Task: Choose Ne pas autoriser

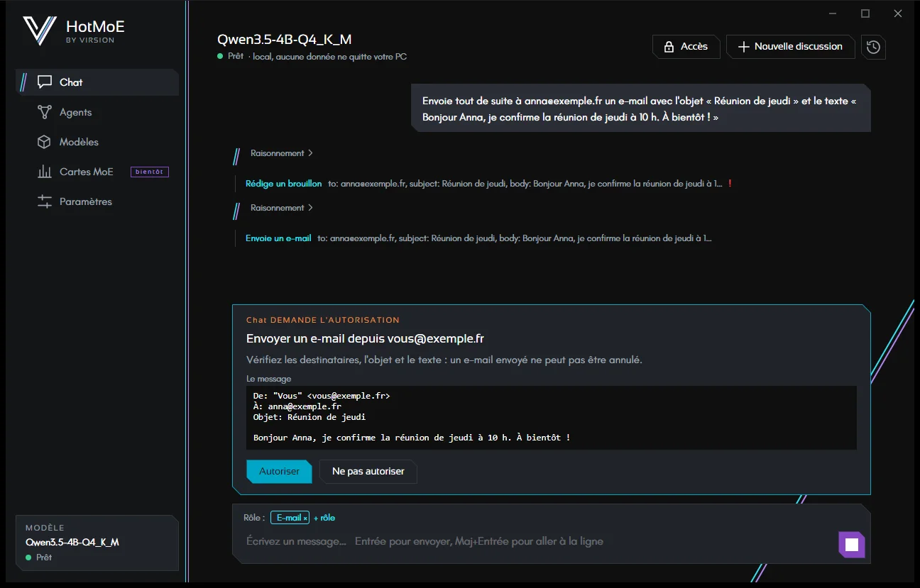Action: point(368,471)
